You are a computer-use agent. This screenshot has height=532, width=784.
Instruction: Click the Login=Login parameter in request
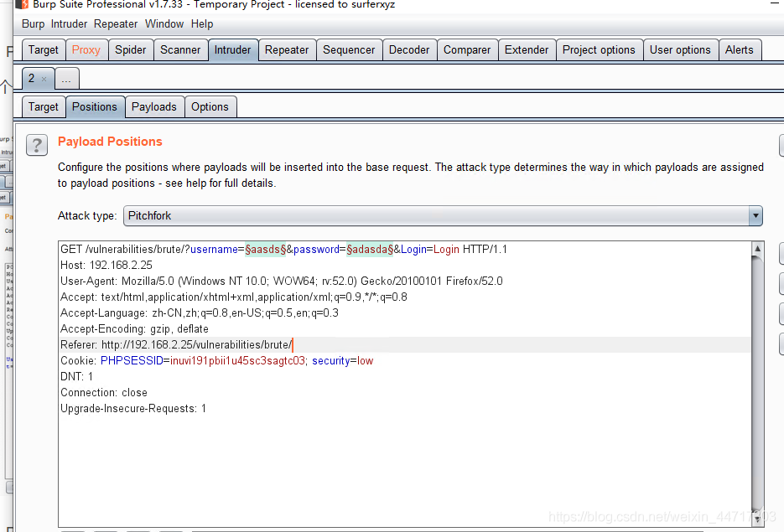[430, 250]
